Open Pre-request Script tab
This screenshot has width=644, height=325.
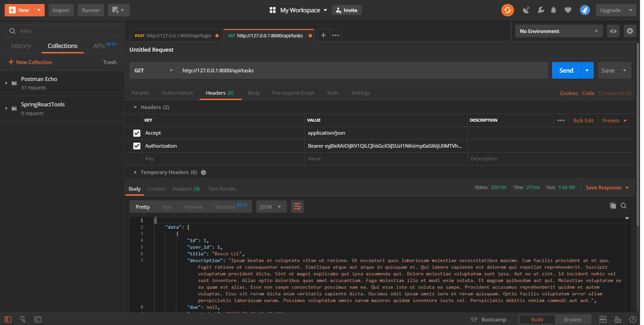(293, 93)
